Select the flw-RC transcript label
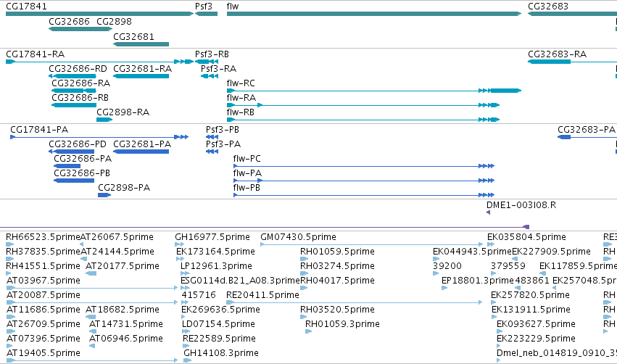The width and height of the screenshot is (617, 364). [x=241, y=83]
